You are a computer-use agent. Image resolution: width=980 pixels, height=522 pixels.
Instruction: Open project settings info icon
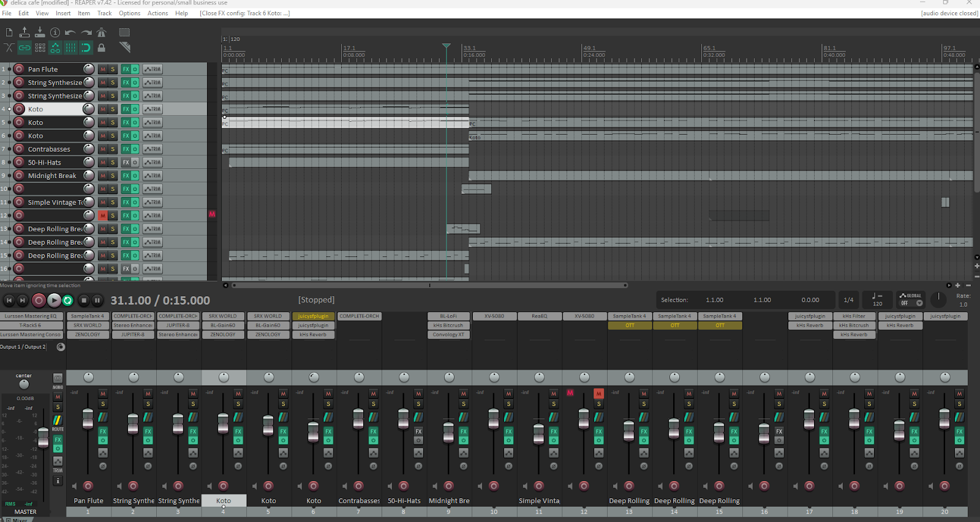pos(55,32)
